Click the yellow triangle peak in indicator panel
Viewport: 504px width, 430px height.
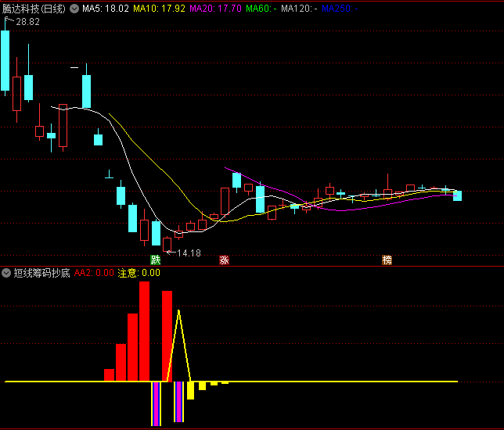pos(178,311)
